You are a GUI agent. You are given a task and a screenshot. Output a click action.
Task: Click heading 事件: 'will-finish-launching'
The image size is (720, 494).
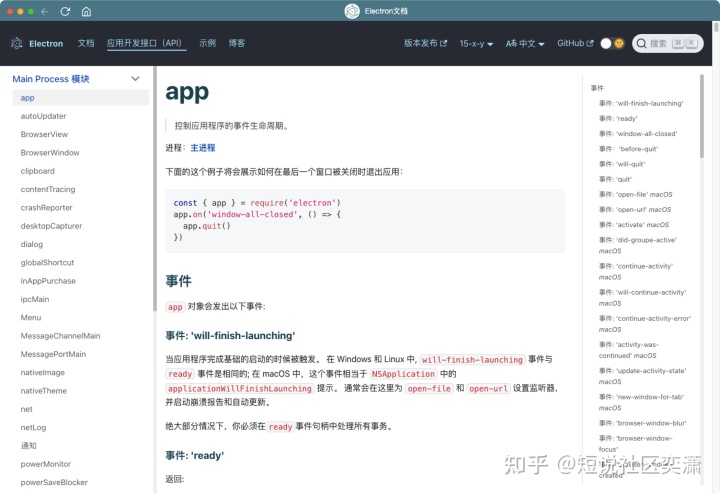click(230, 336)
